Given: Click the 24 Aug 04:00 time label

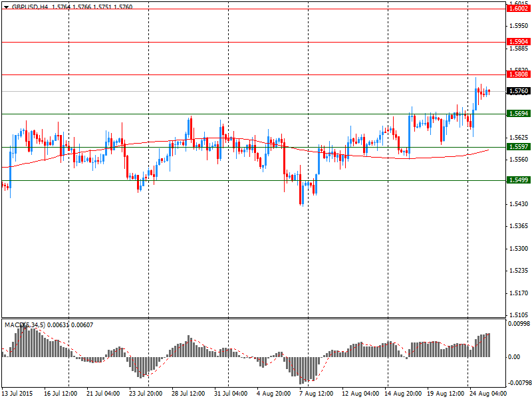Looking at the screenshot, I should [487, 394].
